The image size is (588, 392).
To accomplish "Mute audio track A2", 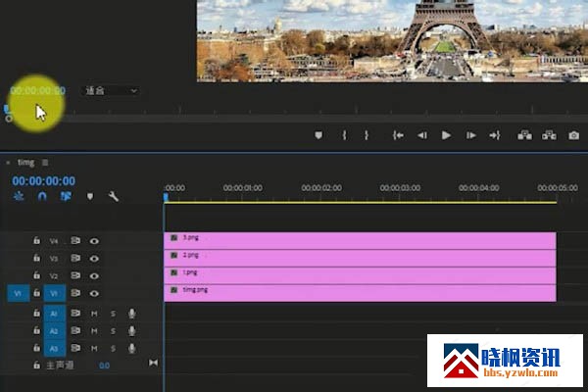I will pyautogui.click(x=94, y=331).
